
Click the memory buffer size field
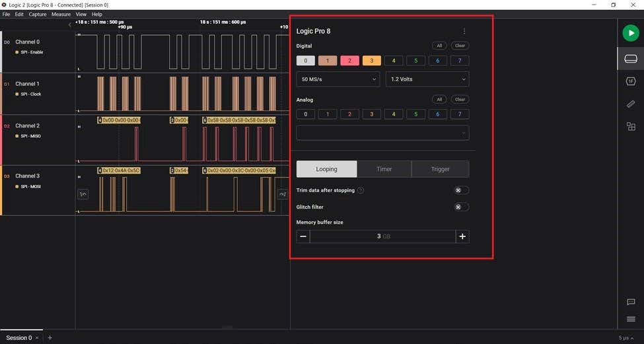383,236
